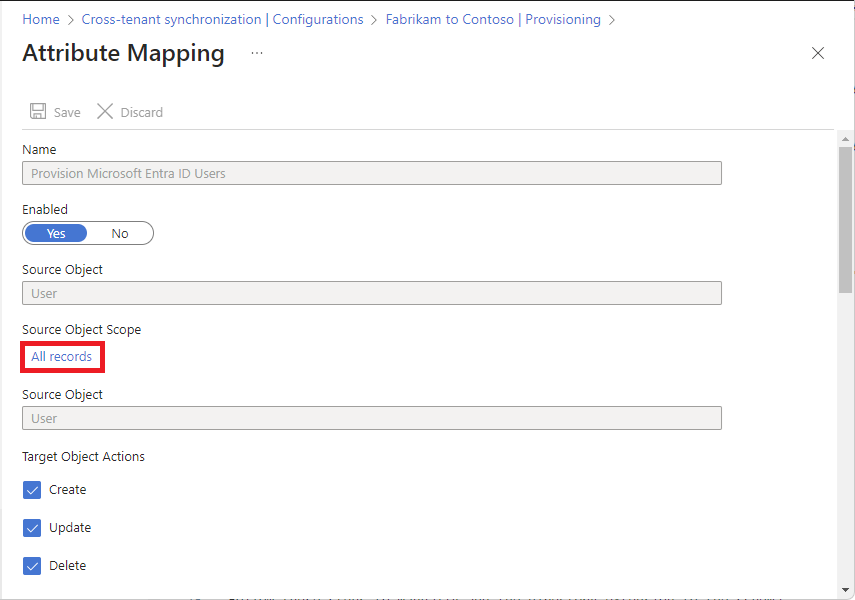This screenshot has width=855, height=600.
Task: Set Enabled toggle to Yes
Action: click(x=56, y=233)
